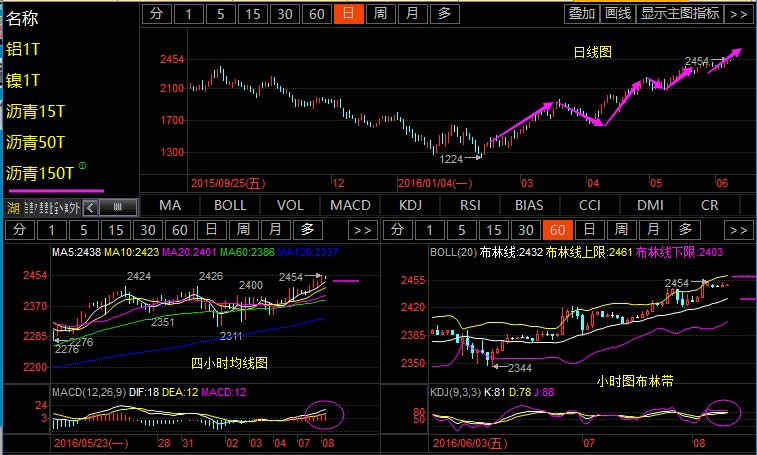Select 60-minute period in the top chart toolbar

coord(317,13)
